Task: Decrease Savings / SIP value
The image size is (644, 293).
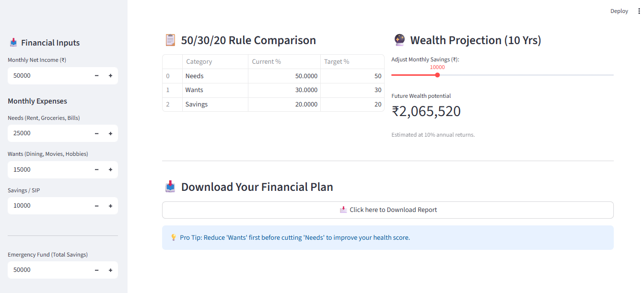Action: [x=96, y=206]
